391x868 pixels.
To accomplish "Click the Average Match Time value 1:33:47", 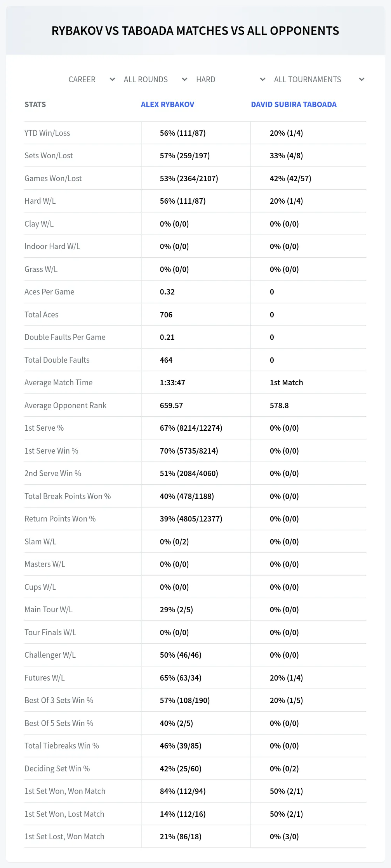I will click(x=172, y=383).
